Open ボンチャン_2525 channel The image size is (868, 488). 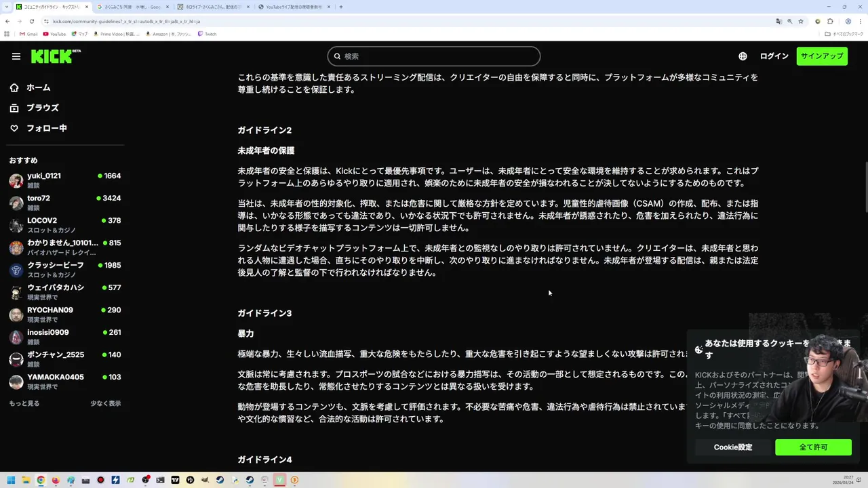[64, 359]
